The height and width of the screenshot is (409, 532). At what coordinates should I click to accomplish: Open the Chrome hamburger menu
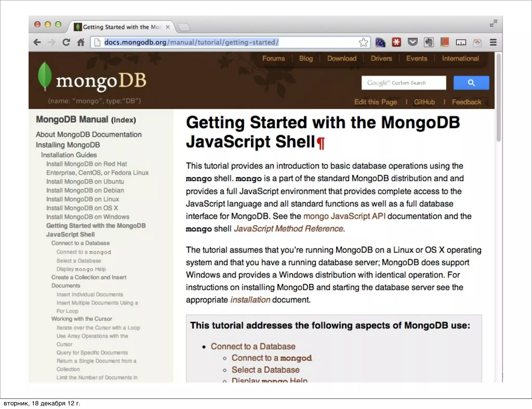coord(493,42)
